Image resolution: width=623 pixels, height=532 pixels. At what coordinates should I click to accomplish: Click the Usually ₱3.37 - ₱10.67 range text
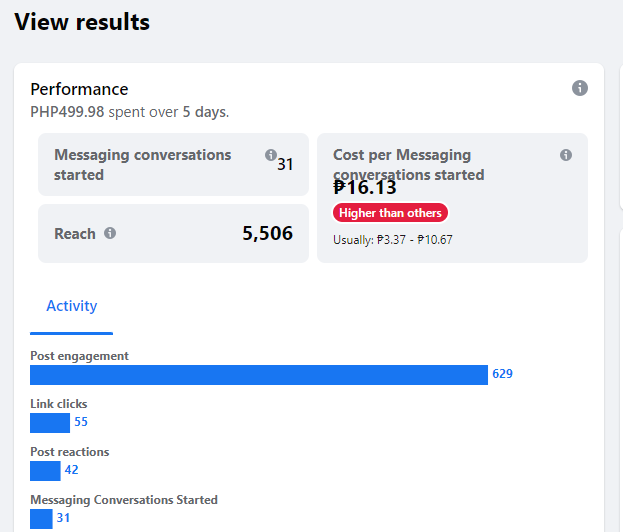(393, 240)
